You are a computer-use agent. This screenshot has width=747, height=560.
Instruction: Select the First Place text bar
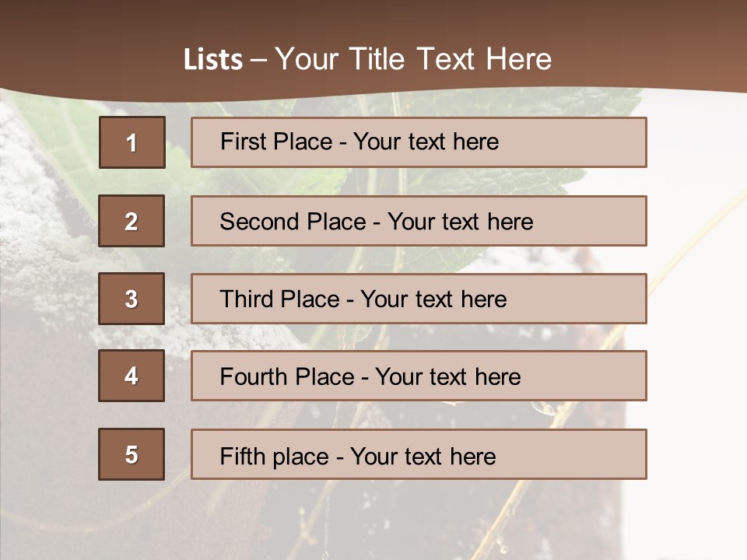pyautogui.click(x=419, y=142)
